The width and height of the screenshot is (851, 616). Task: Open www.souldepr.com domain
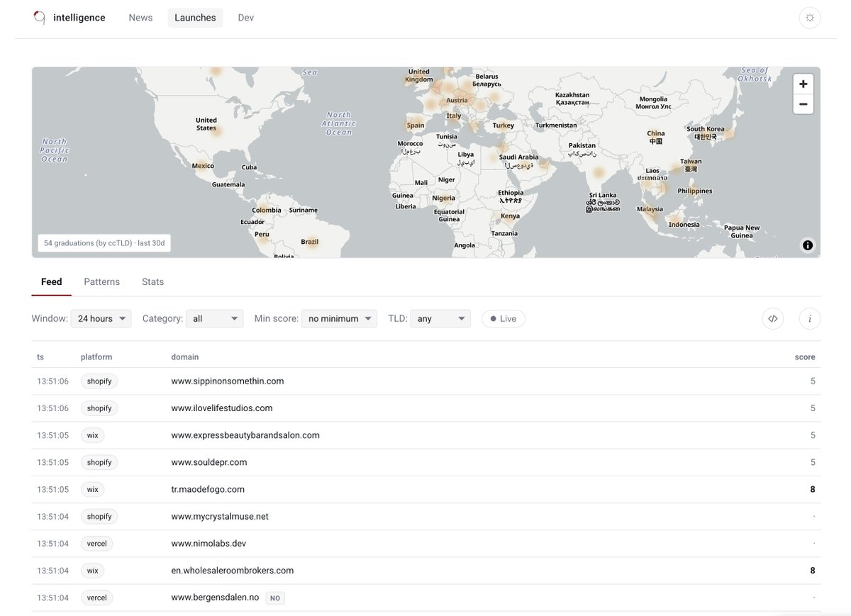pos(209,462)
